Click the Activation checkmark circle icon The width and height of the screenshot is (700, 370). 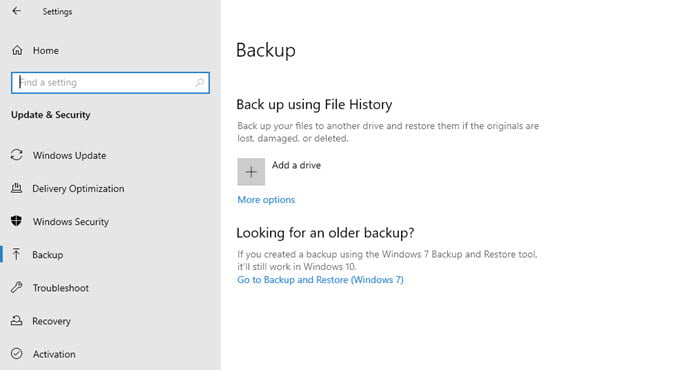(17, 353)
